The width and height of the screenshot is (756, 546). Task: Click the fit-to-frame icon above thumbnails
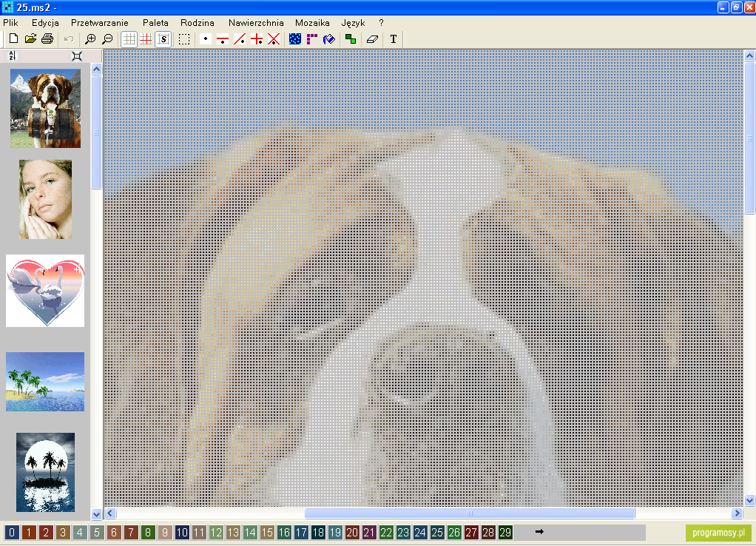coord(77,56)
